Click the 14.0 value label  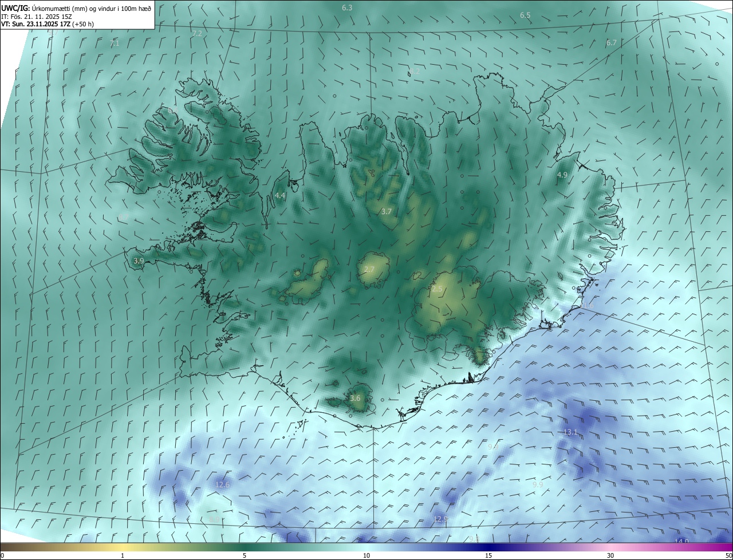click(681, 542)
